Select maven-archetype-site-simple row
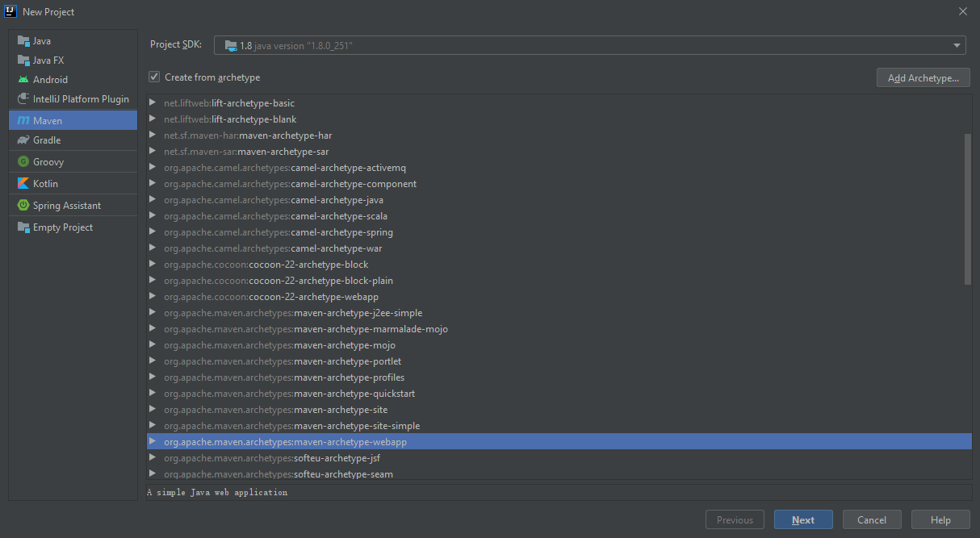This screenshot has height=538, width=980. [x=559, y=425]
